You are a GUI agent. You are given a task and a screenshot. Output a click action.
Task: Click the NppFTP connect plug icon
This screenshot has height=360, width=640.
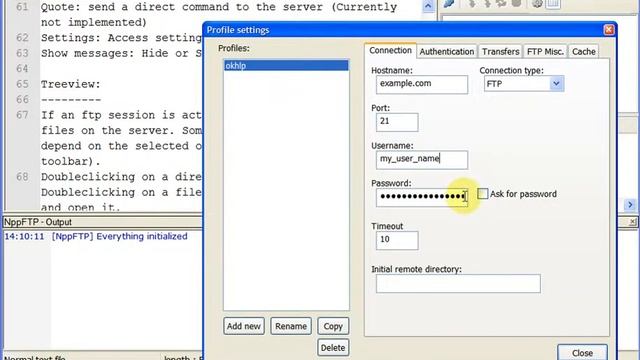pyautogui.click(x=449, y=4)
